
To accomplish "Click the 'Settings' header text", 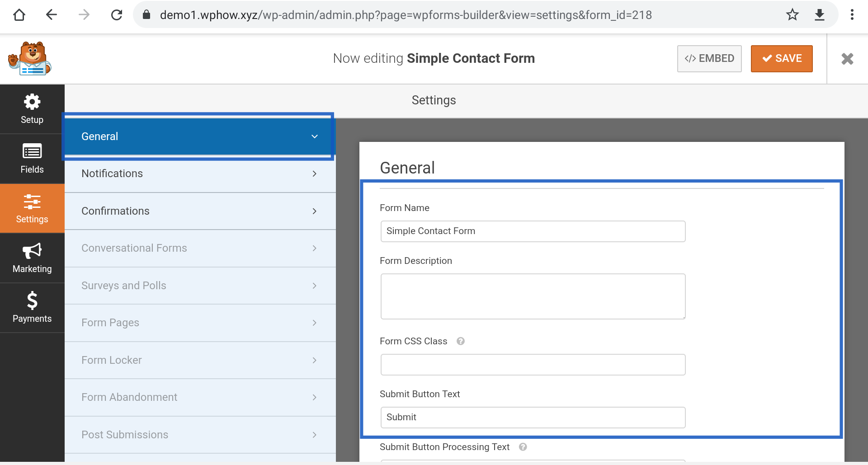I will click(434, 100).
